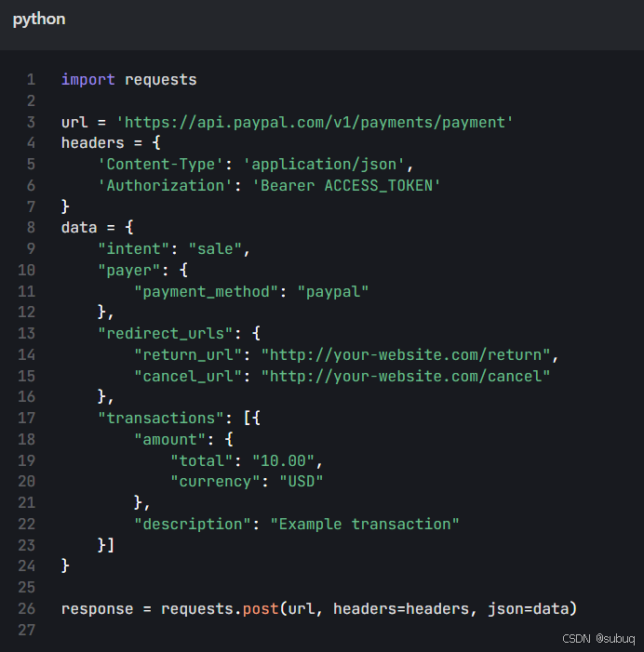Click the 'Bearer ACCESS_TOKEN' string on line 6
The height and width of the screenshot is (652, 644).
click(x=346, y=185)
